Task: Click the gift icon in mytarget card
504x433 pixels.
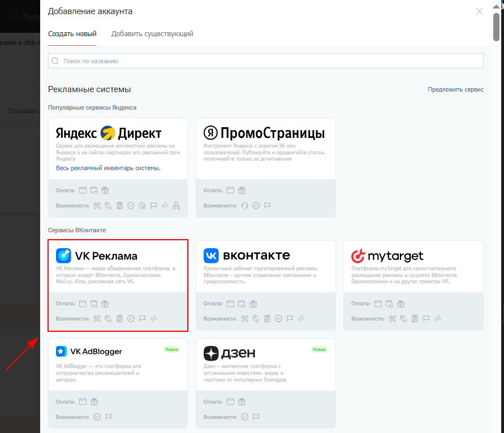Action: (x=400, y=304)
